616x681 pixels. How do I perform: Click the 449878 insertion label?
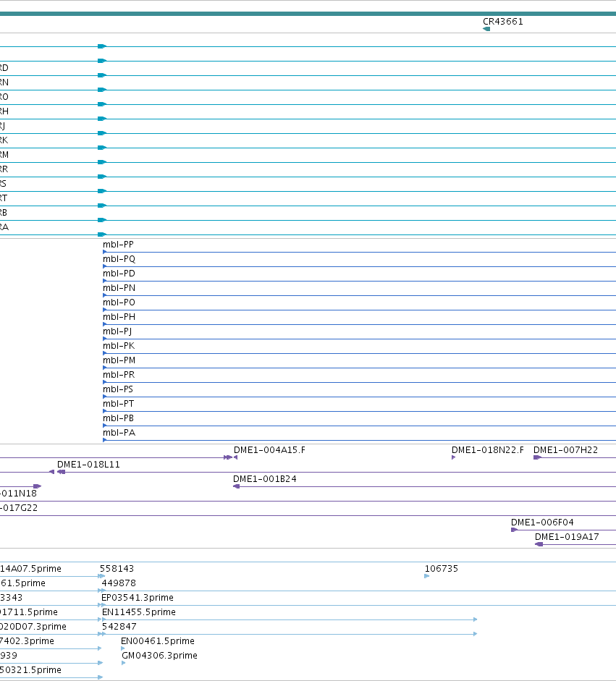(119, 583)
